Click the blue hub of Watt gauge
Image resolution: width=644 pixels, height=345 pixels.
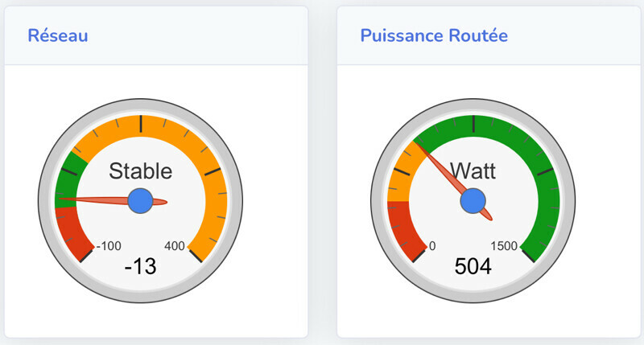coord(473,201)
